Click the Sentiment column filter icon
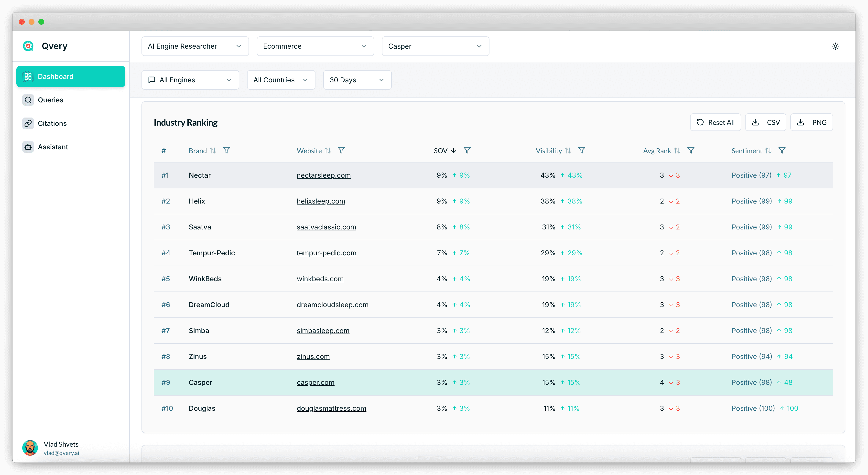 [782, 151]
